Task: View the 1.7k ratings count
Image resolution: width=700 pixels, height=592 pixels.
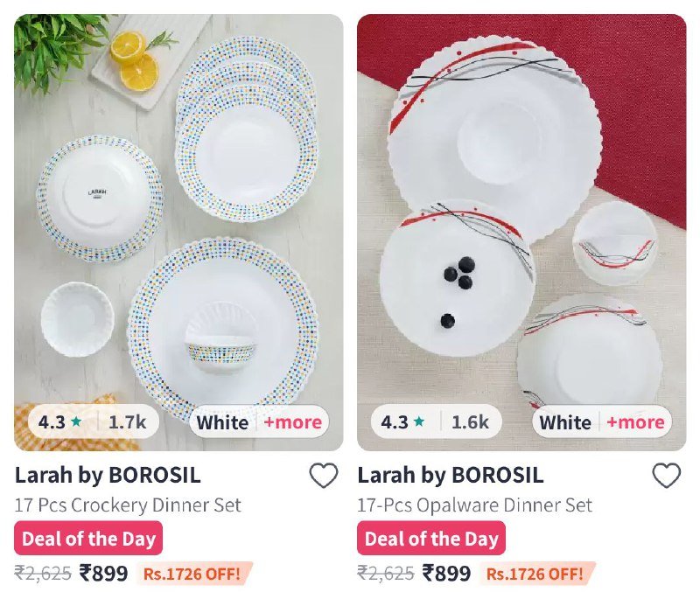Action: [x=127, y=422]
